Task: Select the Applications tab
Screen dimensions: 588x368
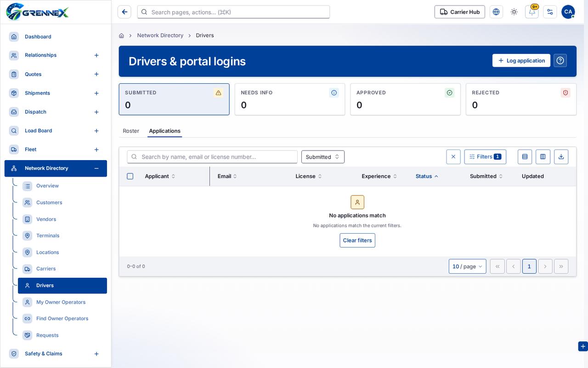Action: [x=164, y=131]
